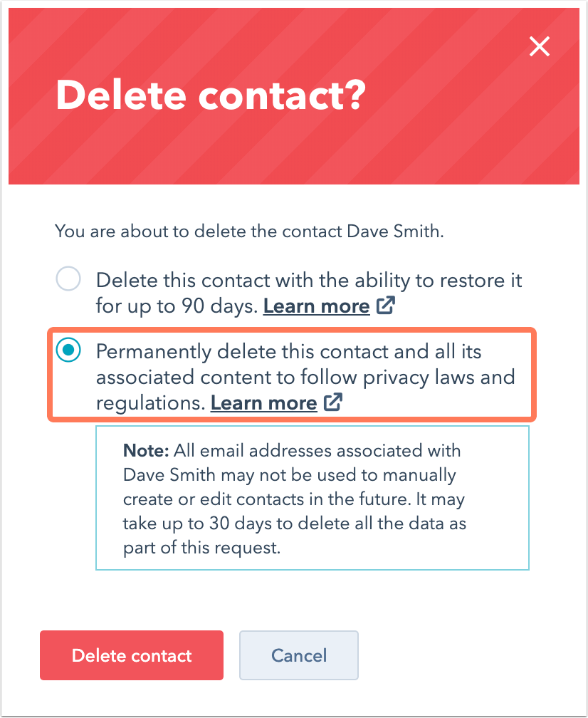Click the Note box about Dave Smith's emails
This screenshot has height=718, width=588.
[x=312, y=497]
